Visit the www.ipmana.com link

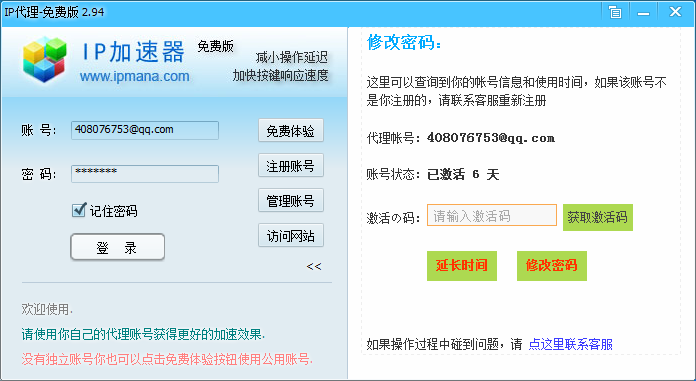tap(135, 76)
